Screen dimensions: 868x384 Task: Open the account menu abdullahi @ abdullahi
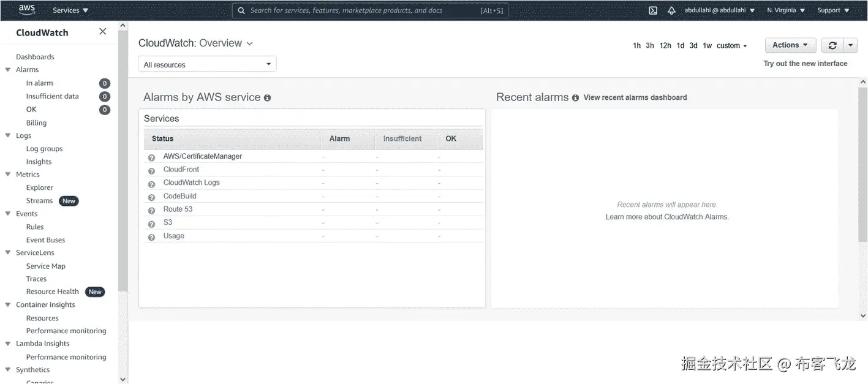(x=719, y=10)
